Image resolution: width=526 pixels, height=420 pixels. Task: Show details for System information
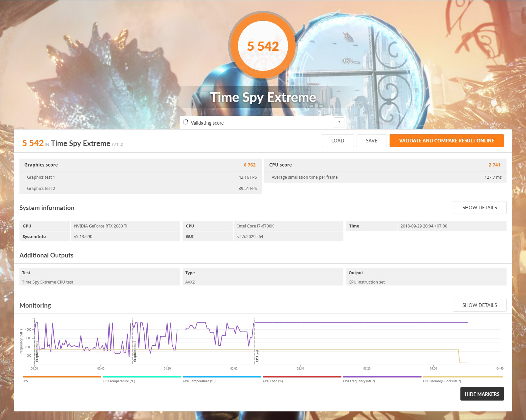click(x=480, y=207)
